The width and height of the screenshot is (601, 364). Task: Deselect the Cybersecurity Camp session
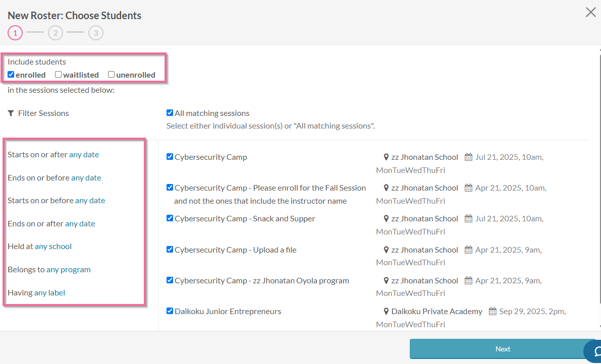170,156
